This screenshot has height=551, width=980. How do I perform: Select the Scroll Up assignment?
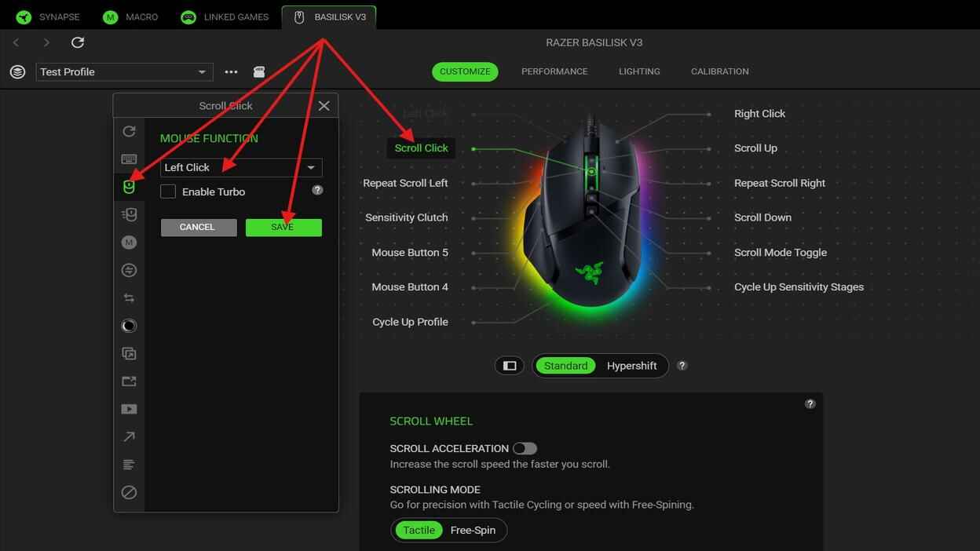[755, 148]
